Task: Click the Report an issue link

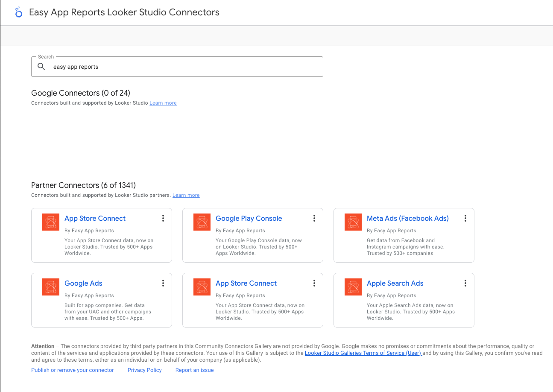Action: click(195, 370)
